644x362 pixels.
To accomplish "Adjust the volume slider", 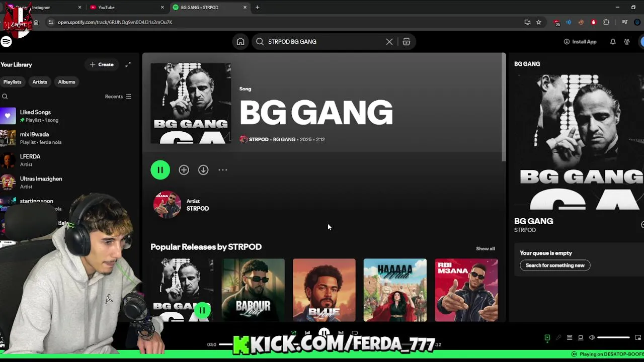I will tap(613, 338).
